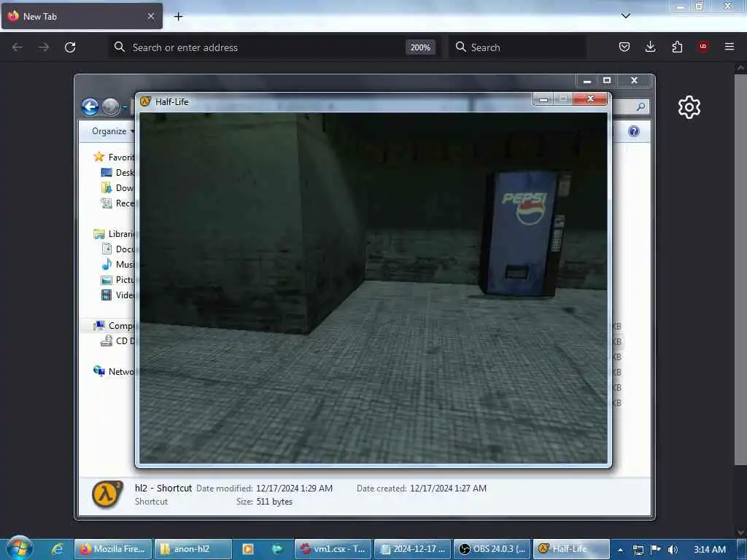This screenshot has width=747, height=560.
Task: Select Documents library
Action: (118, 249)
